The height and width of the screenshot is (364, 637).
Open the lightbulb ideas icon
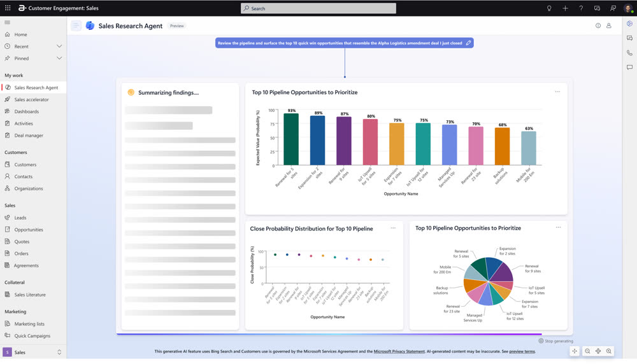pos(549,8)
